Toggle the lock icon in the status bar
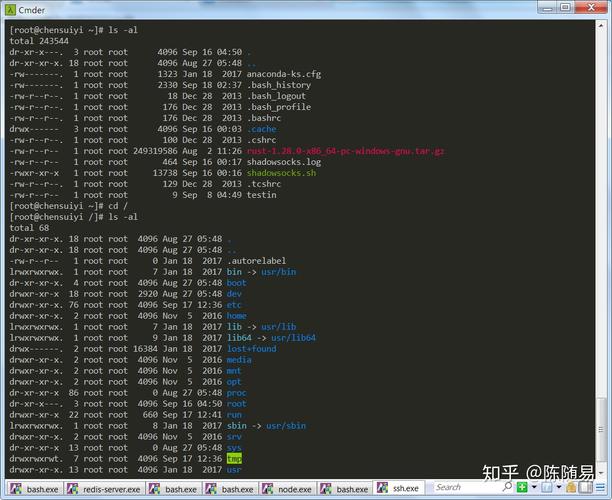This screenshot has width=612, height=500. pyautogui.click(x=571, y=487)
